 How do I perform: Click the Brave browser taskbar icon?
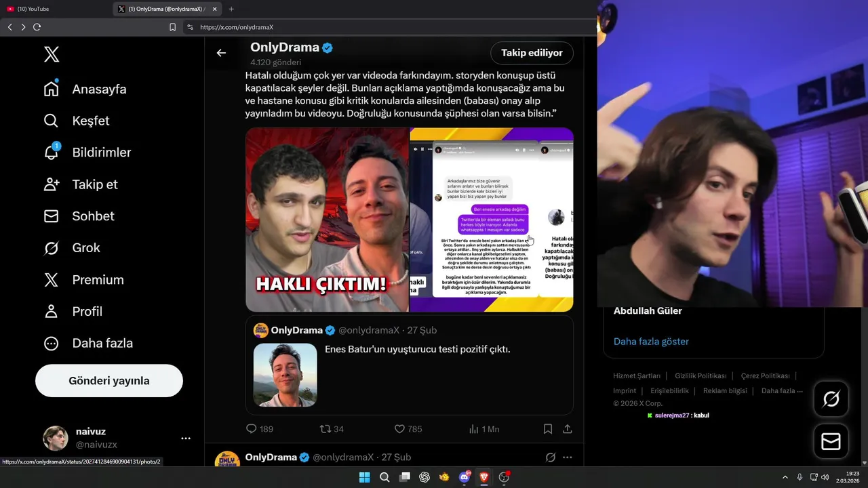pyautogui.click(x=484, y=477)
